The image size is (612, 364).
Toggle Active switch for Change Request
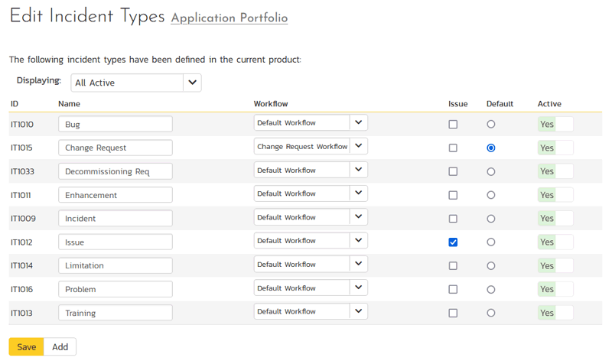(x=555, y=148)
